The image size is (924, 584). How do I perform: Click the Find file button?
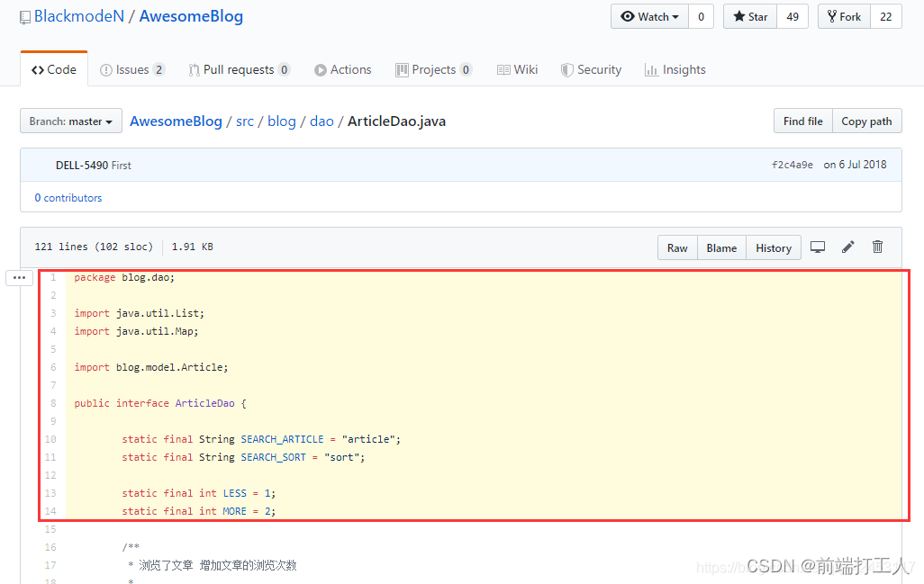(x=802, y=121)
